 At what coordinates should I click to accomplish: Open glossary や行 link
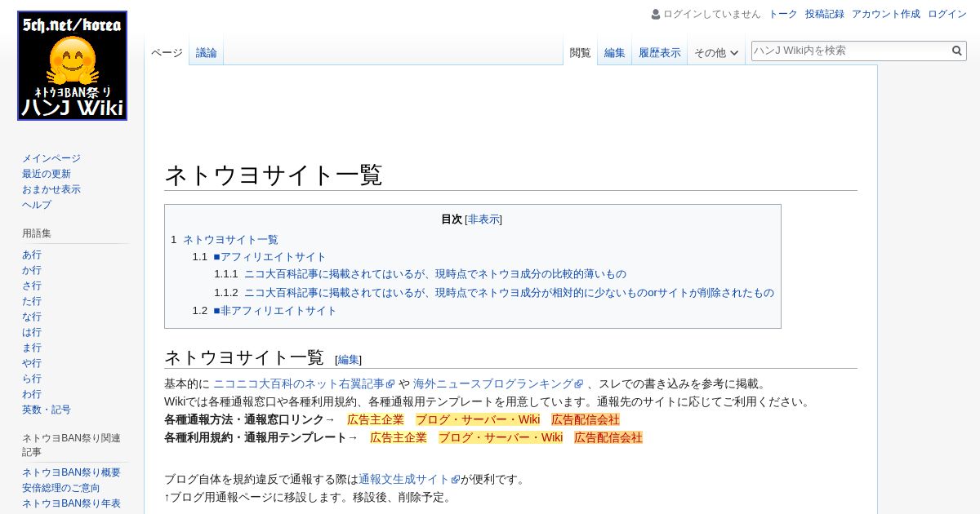(32, 363)
